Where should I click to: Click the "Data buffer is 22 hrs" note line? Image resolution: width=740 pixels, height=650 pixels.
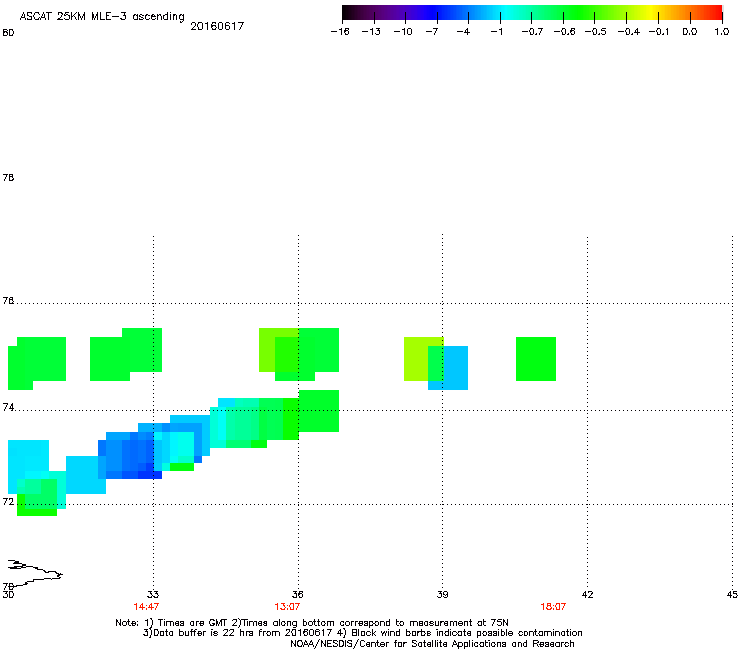(x=362, y=633)
